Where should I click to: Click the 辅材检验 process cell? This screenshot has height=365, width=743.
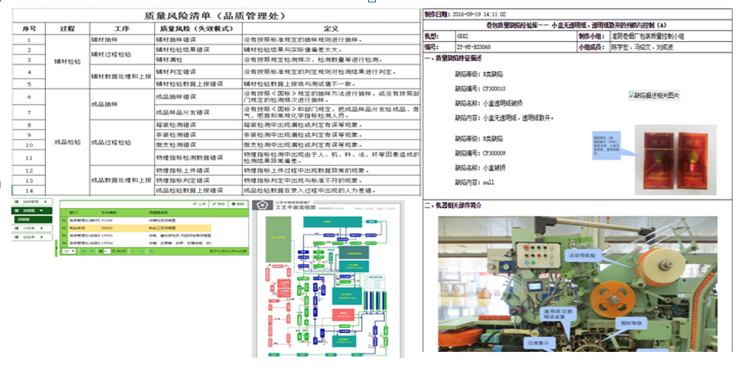(x=67, y=62)
